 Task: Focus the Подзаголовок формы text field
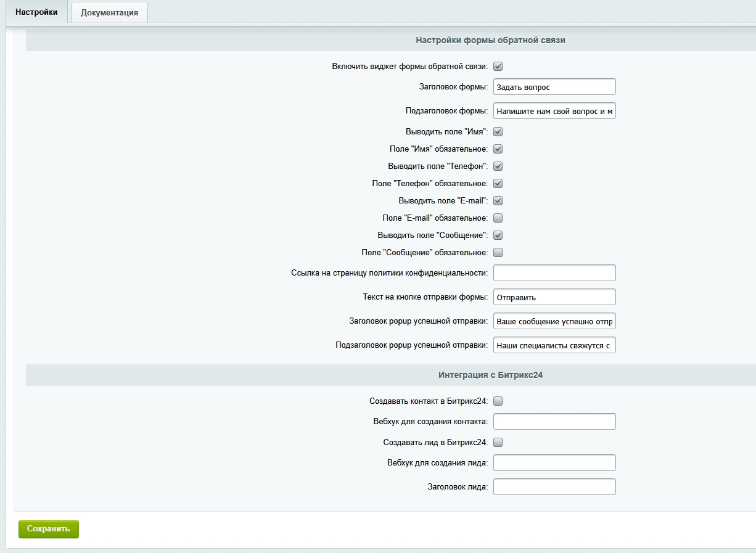[x=554, y=111]
